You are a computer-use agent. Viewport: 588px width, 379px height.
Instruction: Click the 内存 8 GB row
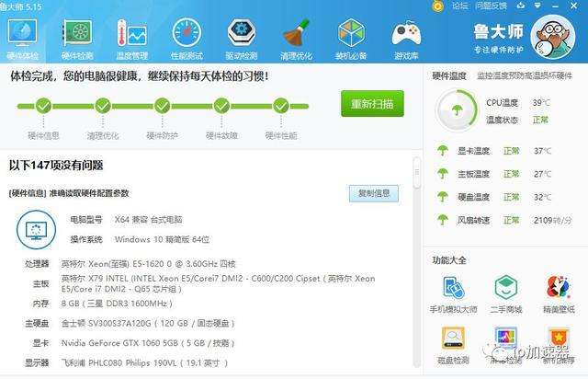[102, 304]
